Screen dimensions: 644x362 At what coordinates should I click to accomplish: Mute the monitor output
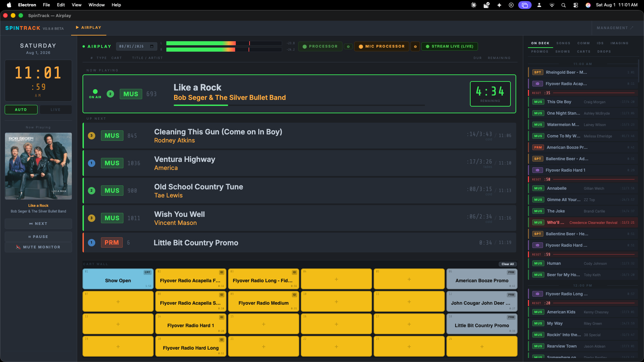(38, 247)
